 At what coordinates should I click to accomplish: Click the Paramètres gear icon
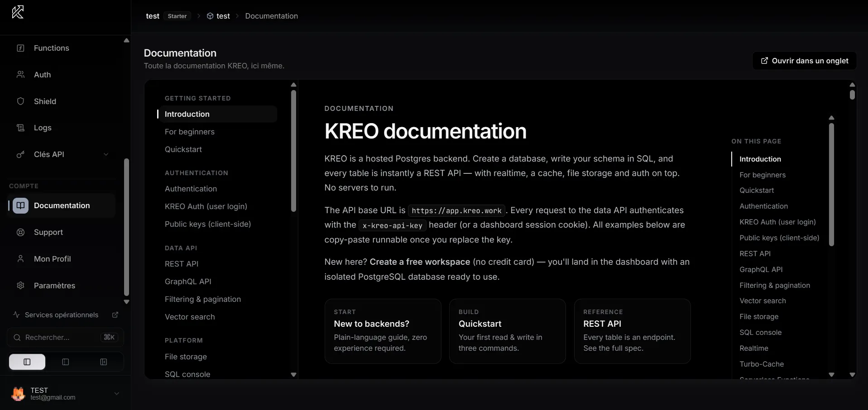click(x=20, y=286)
